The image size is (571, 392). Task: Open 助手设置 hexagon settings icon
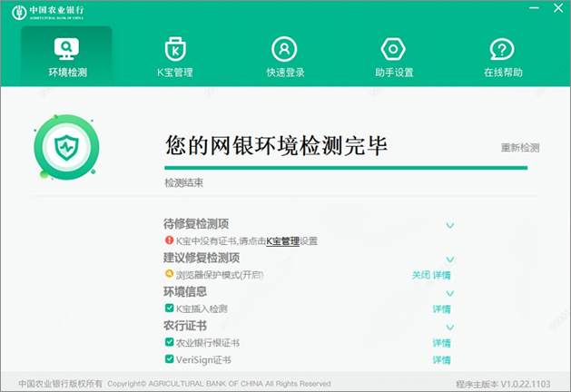coord(393,48)
